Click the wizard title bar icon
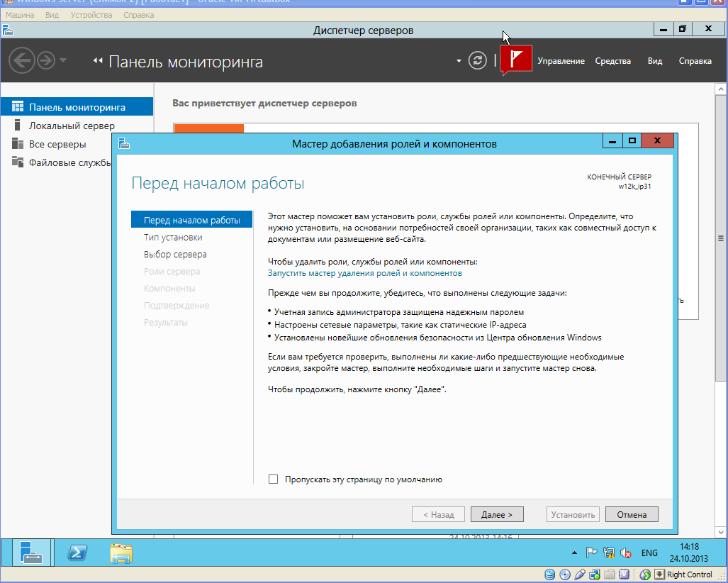The height and width of the screenshot is (583, 728). pyautogui.click(x=124, y=143)
